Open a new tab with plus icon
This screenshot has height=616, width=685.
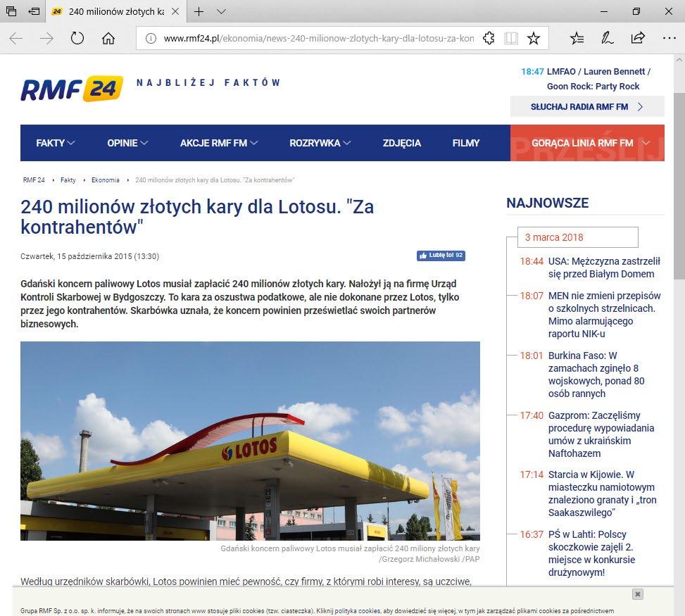pyautogui.click(x=199, y=12)
